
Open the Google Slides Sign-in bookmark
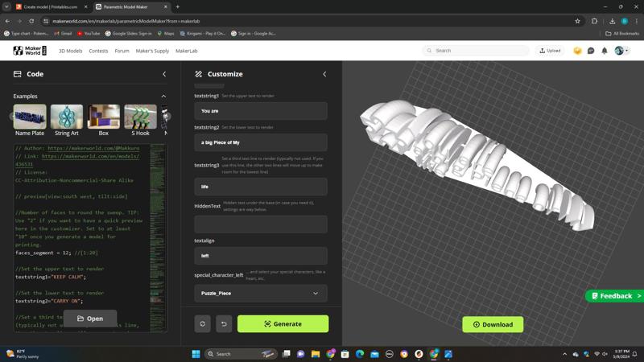129,34
